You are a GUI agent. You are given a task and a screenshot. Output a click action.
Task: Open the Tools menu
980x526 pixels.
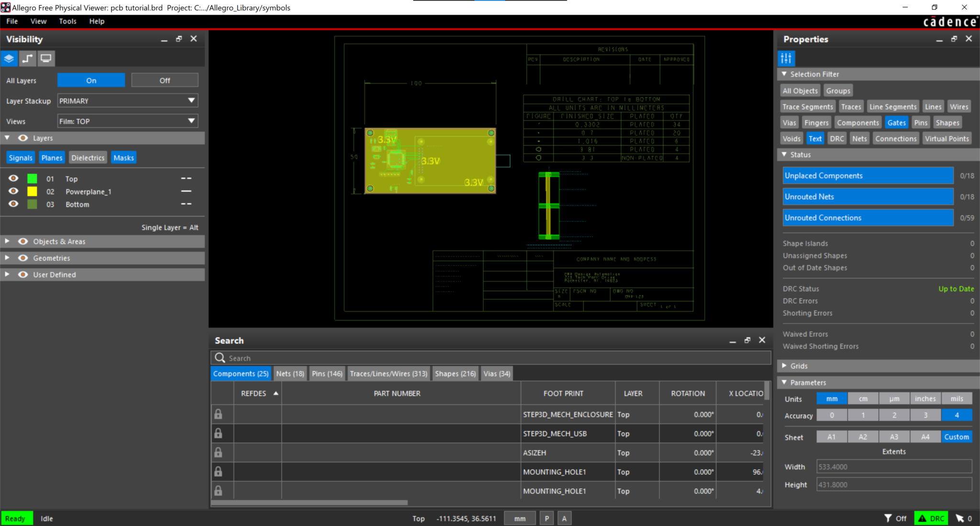coord(68,21)
